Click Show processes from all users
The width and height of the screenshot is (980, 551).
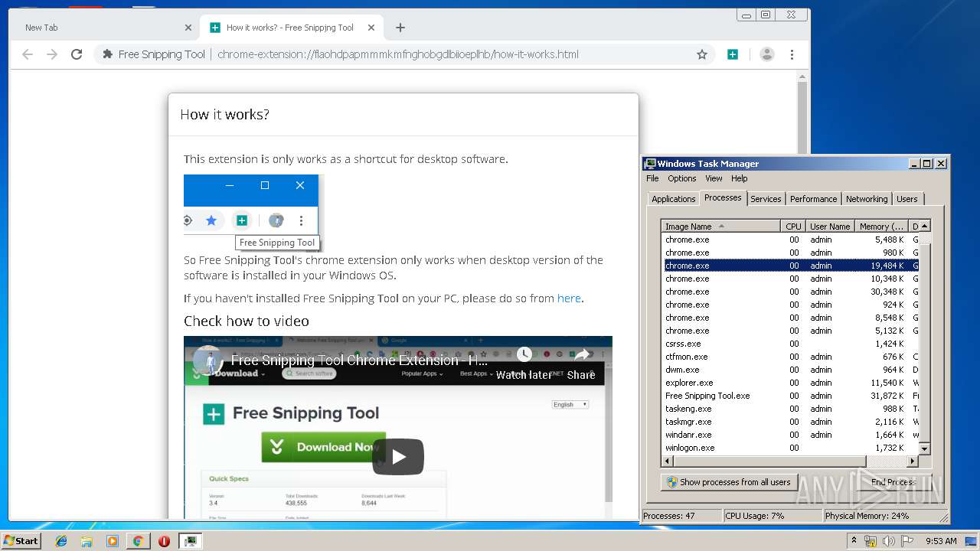pyautogui.click(x=729, y=482)
